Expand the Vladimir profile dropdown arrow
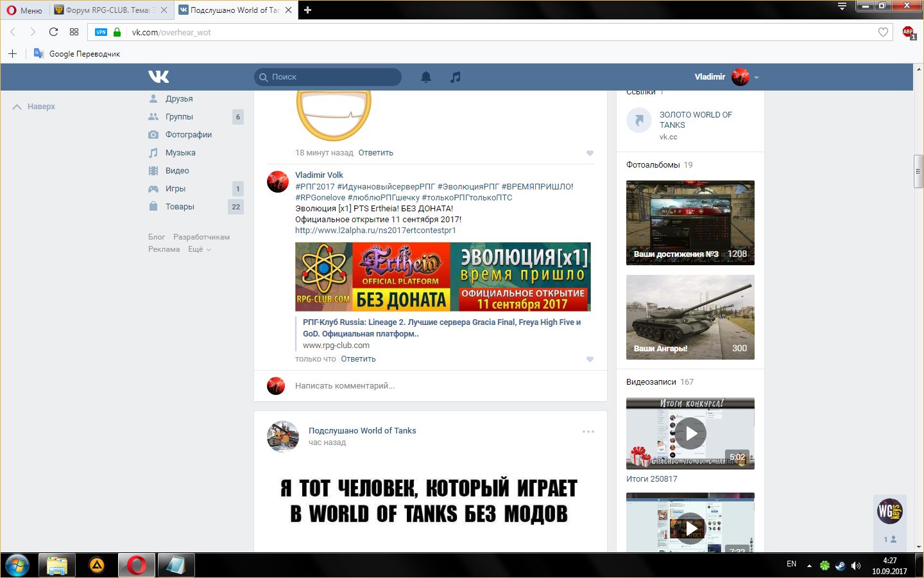This screenshot has height=578, width=924. tap(757, 77)
